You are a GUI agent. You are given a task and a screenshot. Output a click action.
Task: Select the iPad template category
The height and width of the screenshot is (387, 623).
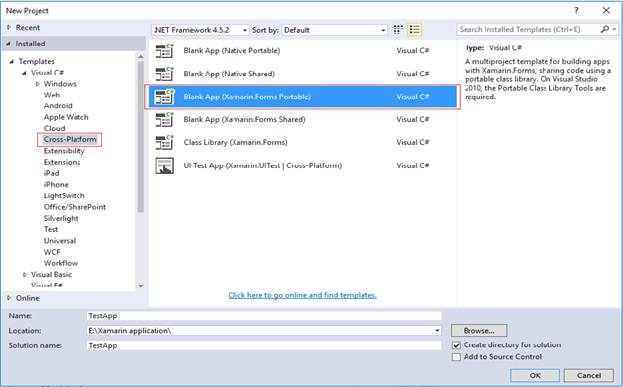click(51, 173)
